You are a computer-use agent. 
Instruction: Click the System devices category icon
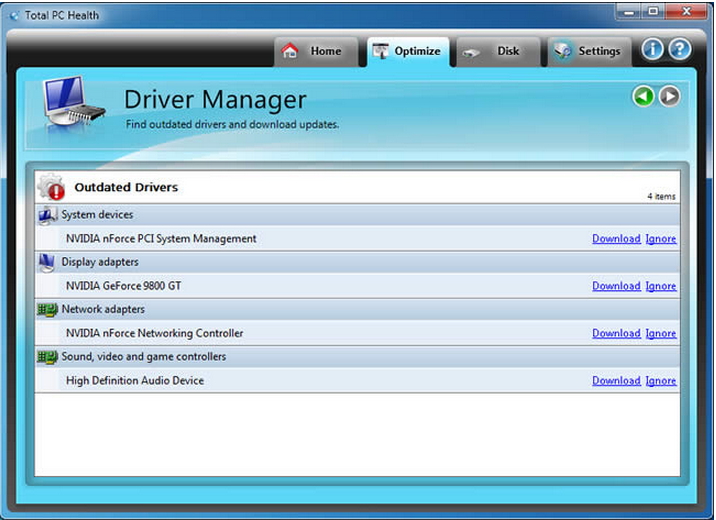(x=47, y=215)
